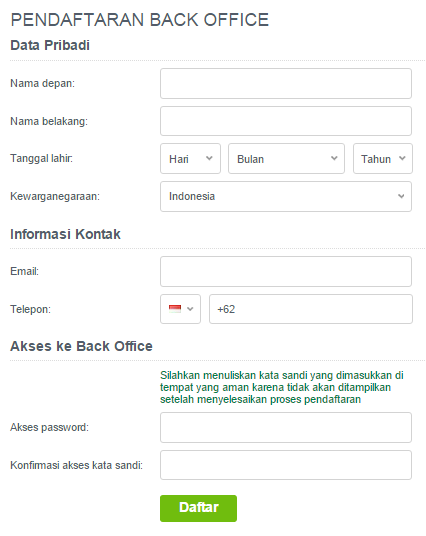This screenshot has width=426, height=536.
Task: Open the Bulan month dropdown
Action: 287,159
